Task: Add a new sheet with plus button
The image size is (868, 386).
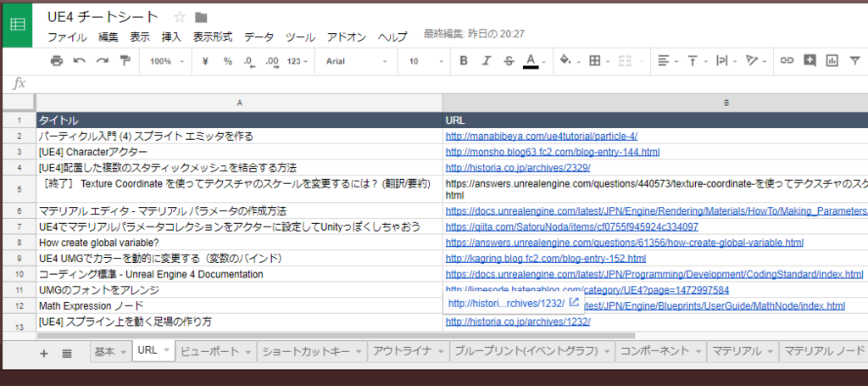Action: click(44, 354)
